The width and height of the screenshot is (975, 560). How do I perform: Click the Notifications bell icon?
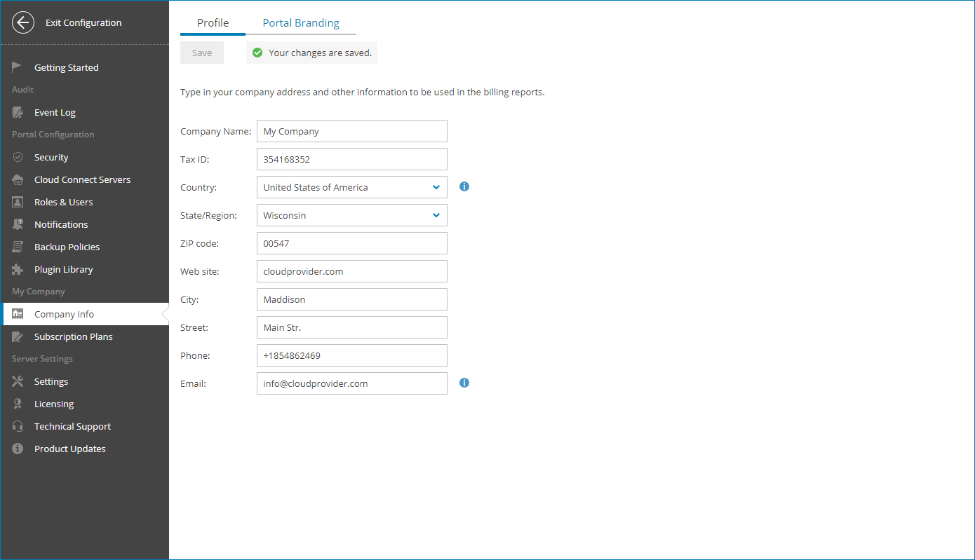18,224
